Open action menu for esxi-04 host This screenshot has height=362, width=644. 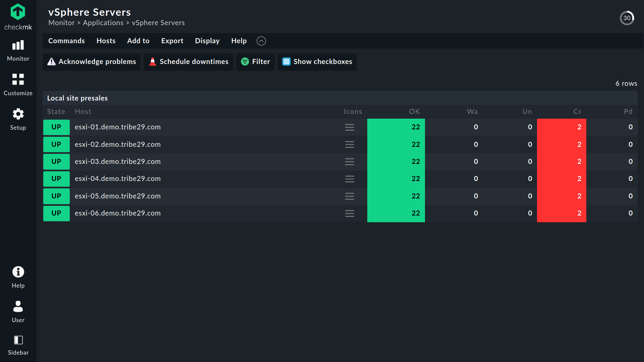(350, 179)
